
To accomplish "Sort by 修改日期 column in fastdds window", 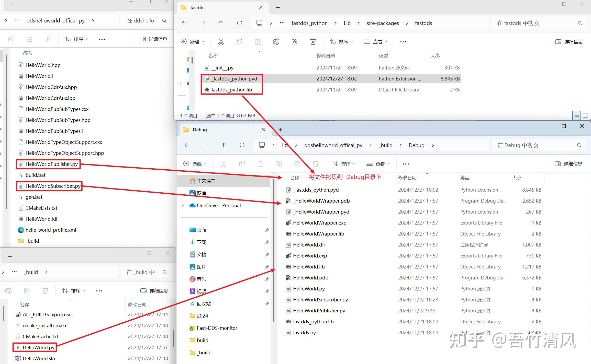I will (x=326, y=55).
